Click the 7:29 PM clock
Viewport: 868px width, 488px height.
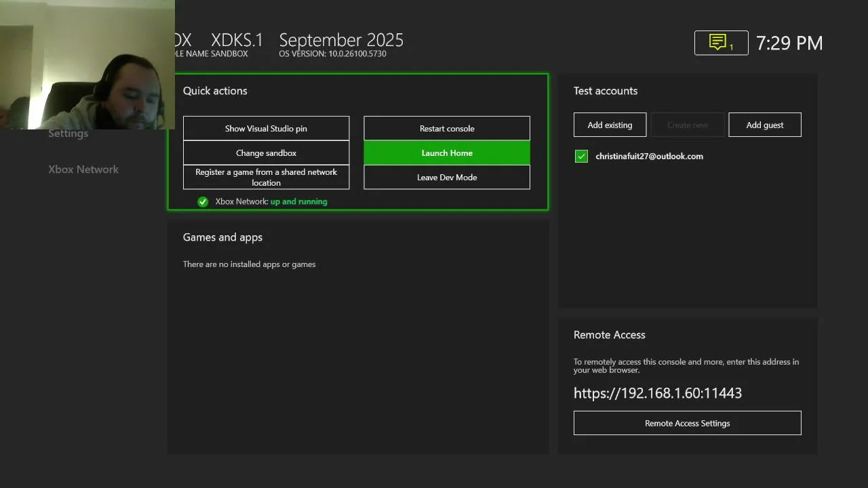789,43
